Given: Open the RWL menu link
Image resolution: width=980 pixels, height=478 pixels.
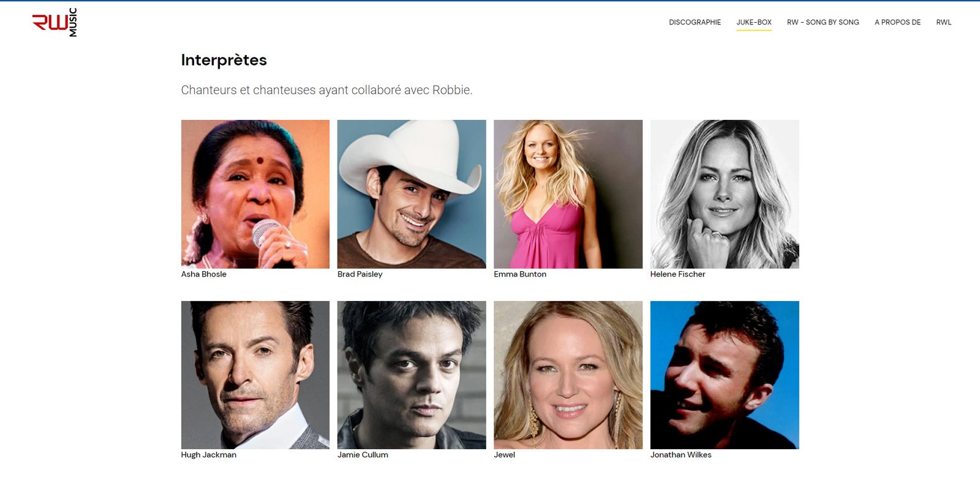Looking at the screenshot, I should tap(943, 22).
